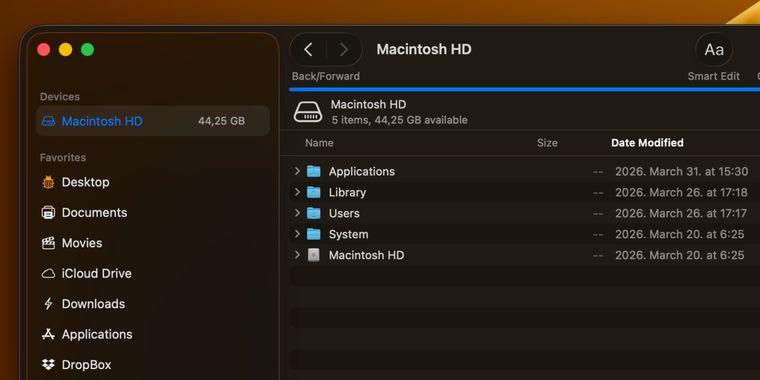Select Macintosh HD name in file list
760x380 pixels.
(x=366, y=255)
